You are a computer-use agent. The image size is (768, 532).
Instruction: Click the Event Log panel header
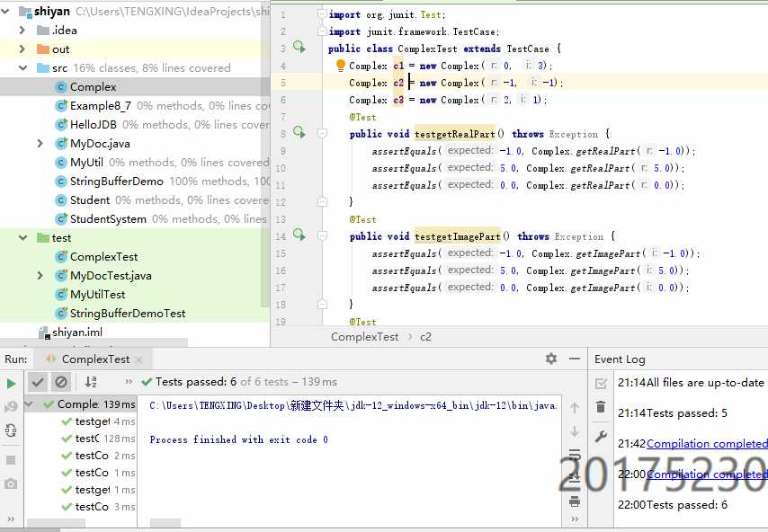(x=620, y=359)
